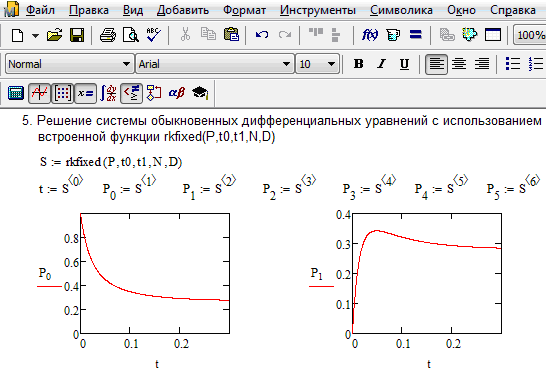Toggle Bold formatting
The width and height of the screenshot is (546, 369).
pyautogui.click(x=359, y=64)
